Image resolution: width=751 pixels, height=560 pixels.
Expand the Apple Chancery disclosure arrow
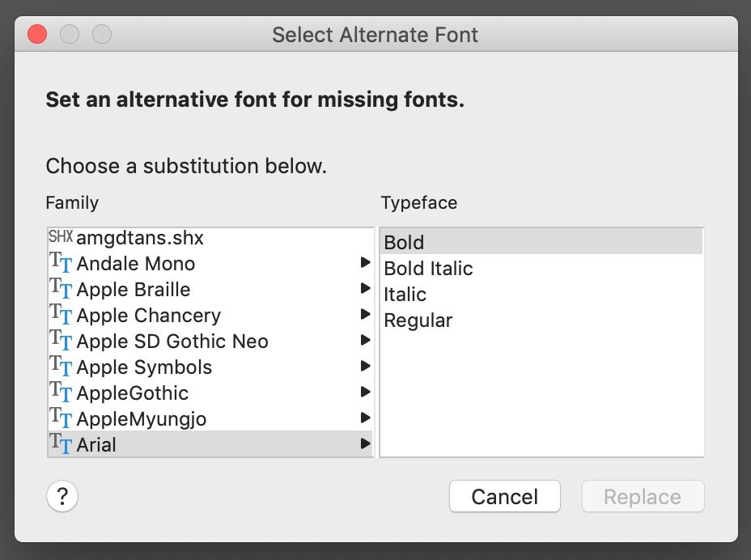point(366,315)
